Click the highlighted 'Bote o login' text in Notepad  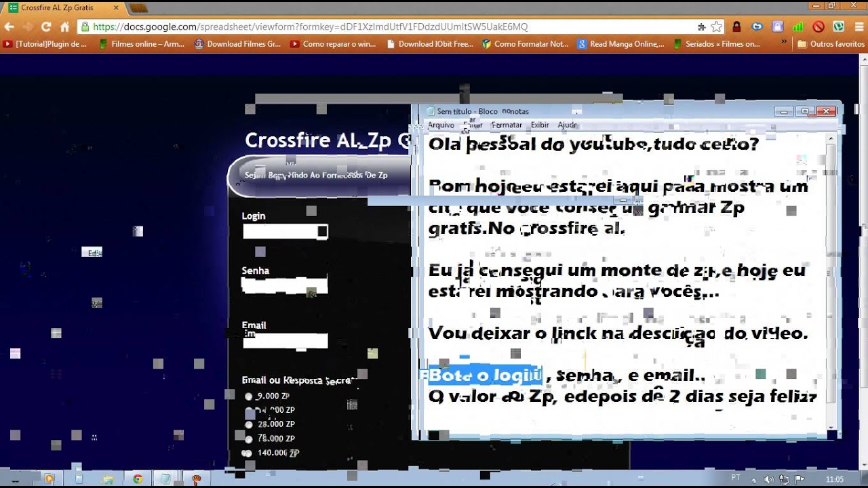click(x=485, y=375)
